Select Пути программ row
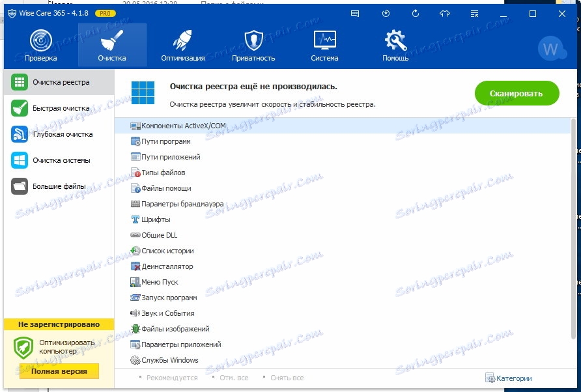 coord(343,141)
